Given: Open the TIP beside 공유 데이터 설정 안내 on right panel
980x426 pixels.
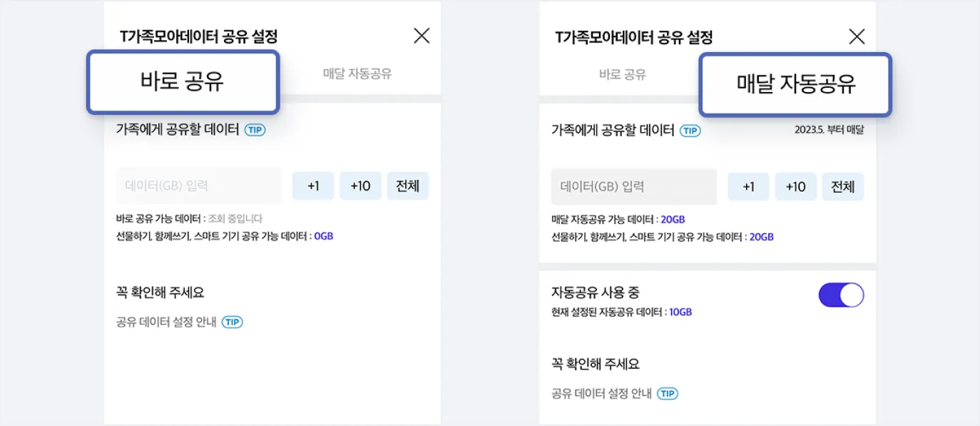Looking at the screenshot, I should [667, 393].
